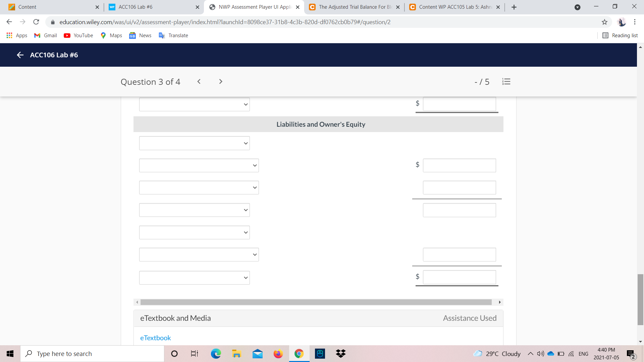
Task: Expand the first dropdown under Liabilities and Owner's Equity
Action: (x=195, y=143)
